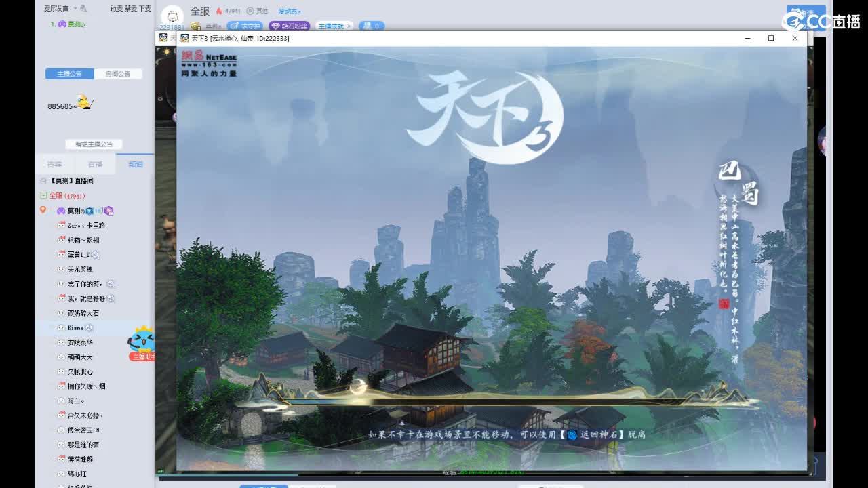Viewport: 868px width, 488px height.
Task: Click the 返回神石 icon in the loading tip
Action: click(x=572, y=434)
